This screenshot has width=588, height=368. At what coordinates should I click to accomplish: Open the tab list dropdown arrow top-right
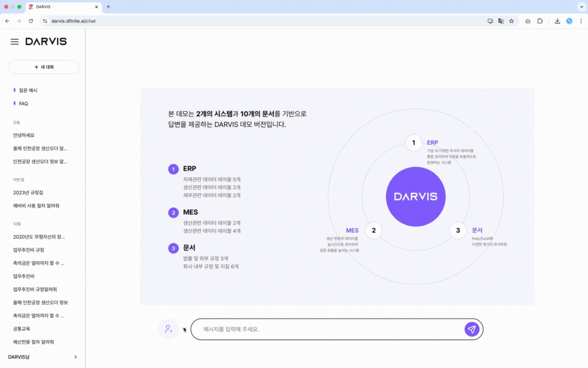581,7
